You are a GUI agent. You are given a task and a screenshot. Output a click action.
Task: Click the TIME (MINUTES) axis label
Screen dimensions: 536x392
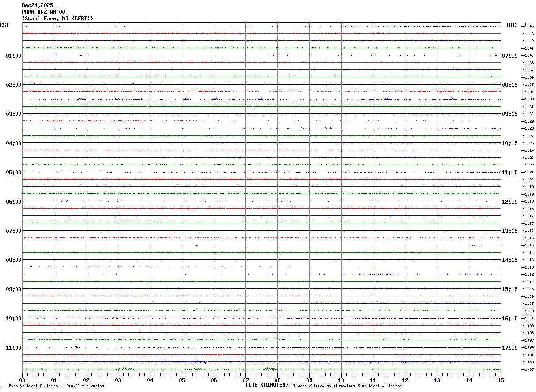pos(267,385)
